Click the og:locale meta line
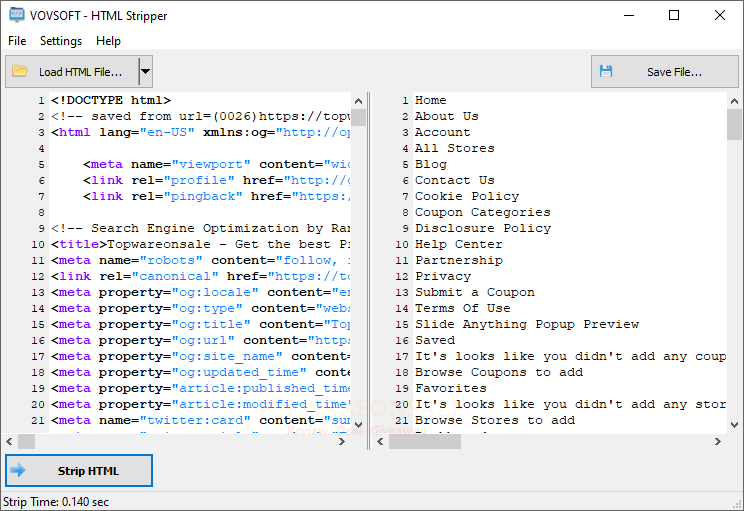This screenshot has height=511, width=744. point(200,292)
